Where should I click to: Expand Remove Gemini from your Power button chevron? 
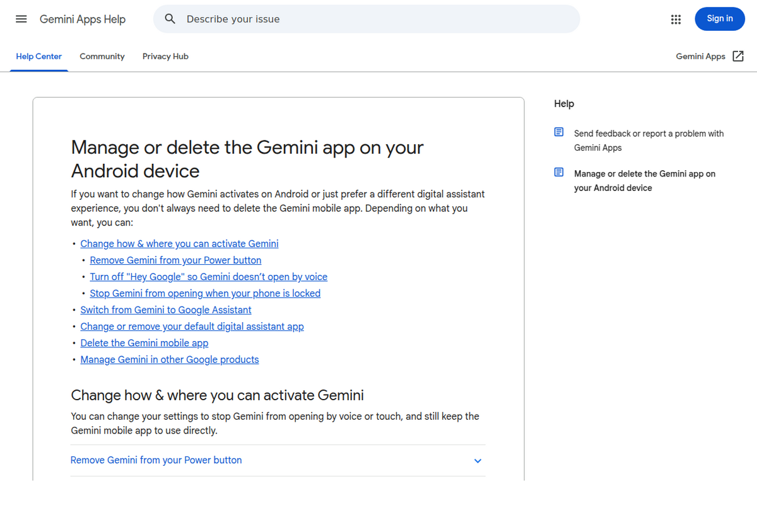478,461
